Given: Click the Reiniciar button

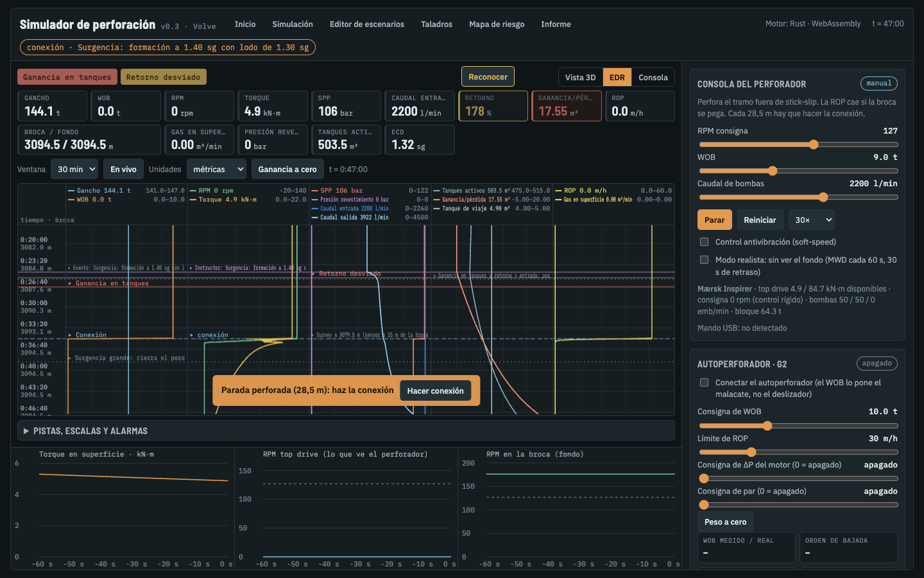Looking at the screenshot, I should pyautogui.click(x=760, y=220).
